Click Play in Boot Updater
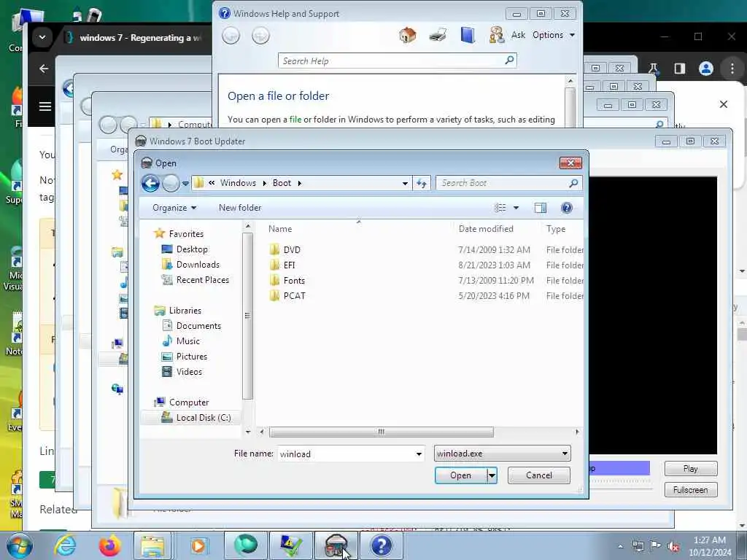 click(x=690, y=469)
